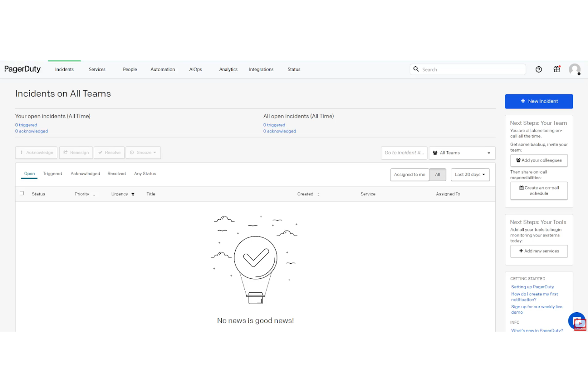
Task: Click the gift/announcements icon in the top bar
Action: [x=557, y=69]
